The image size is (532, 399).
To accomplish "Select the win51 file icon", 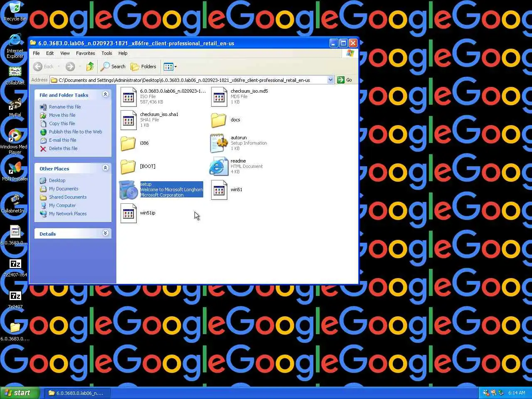I will click(219, 190).
